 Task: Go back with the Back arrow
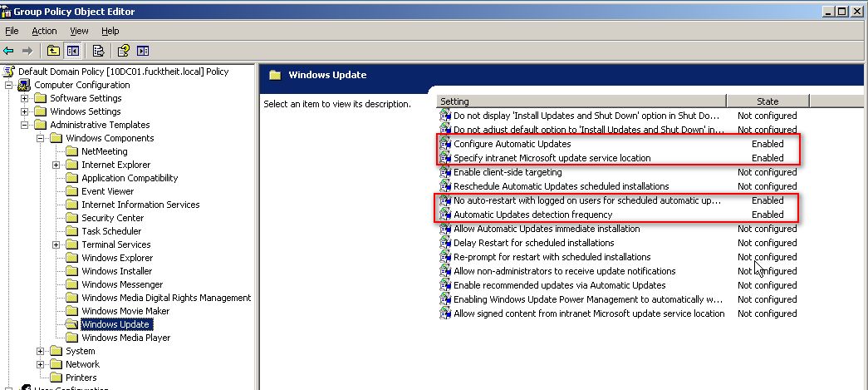point(8,51)
